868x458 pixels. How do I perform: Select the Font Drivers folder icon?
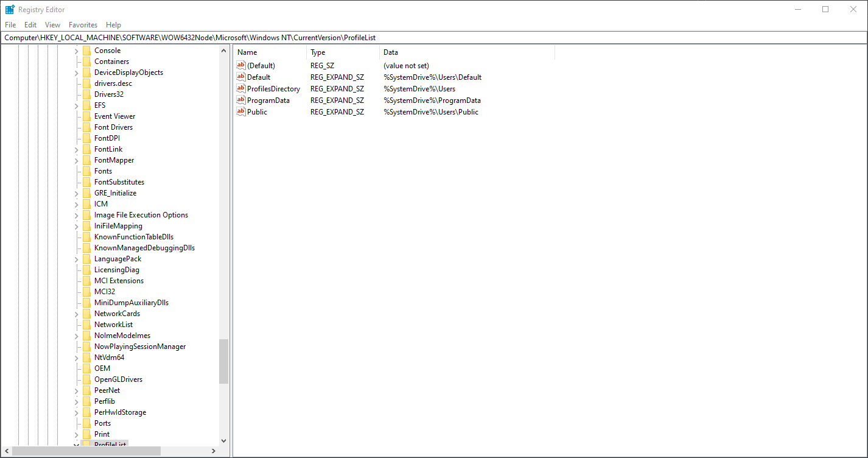click(x=86, y=127)
